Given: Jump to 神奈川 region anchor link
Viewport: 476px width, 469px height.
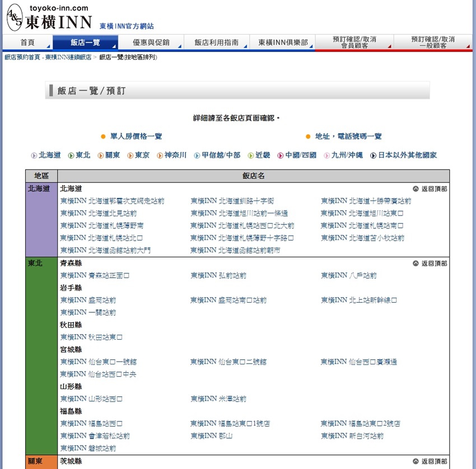Looking at the screenshot, I should coord(175,155).
